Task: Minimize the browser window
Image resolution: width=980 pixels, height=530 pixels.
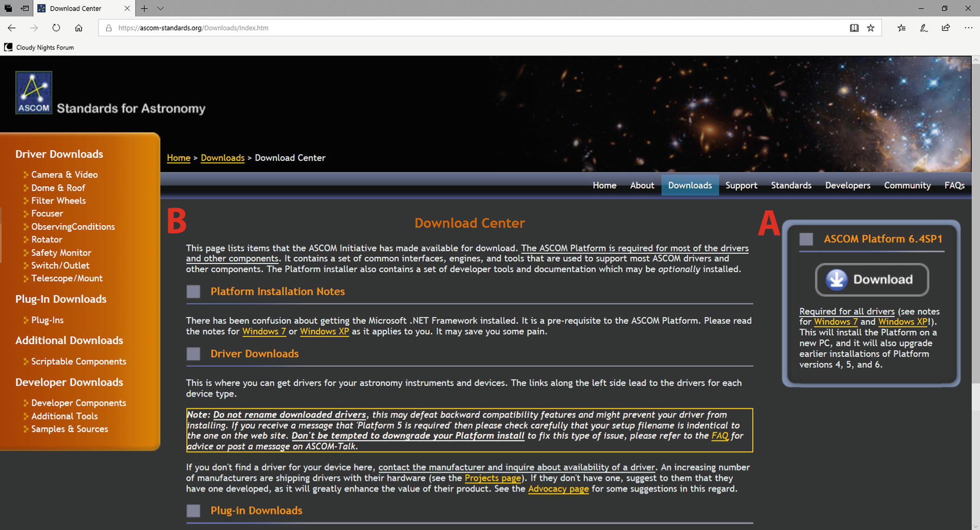Action: 921,8
